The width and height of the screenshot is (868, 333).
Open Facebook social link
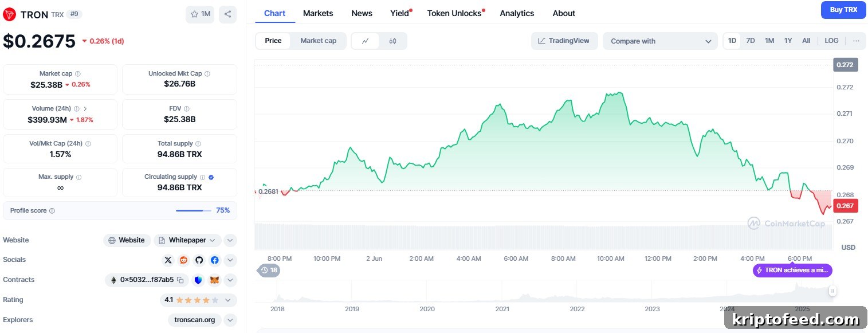pos(214,260)
